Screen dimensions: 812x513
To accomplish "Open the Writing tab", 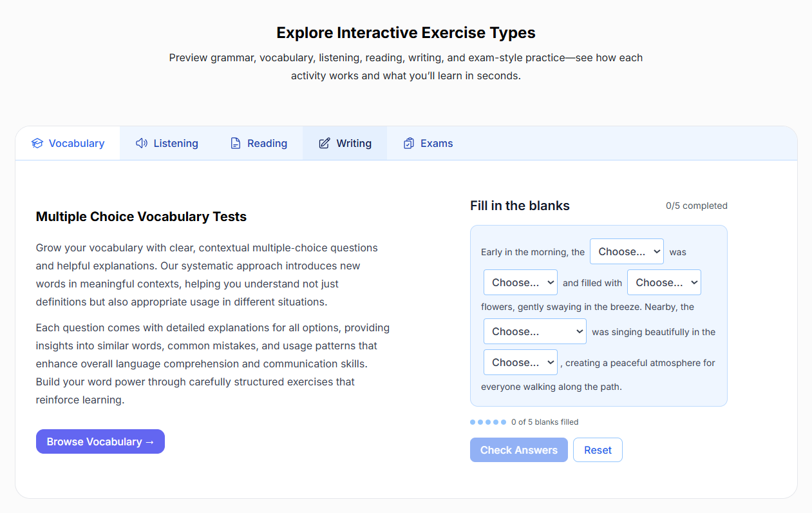I will coord(345,143).
